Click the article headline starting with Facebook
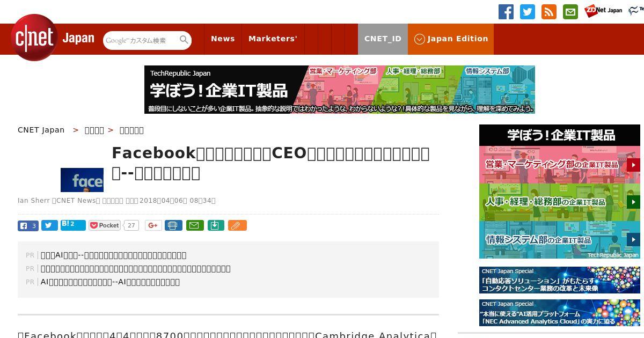 pyautogui.click(x=271, y=163)
